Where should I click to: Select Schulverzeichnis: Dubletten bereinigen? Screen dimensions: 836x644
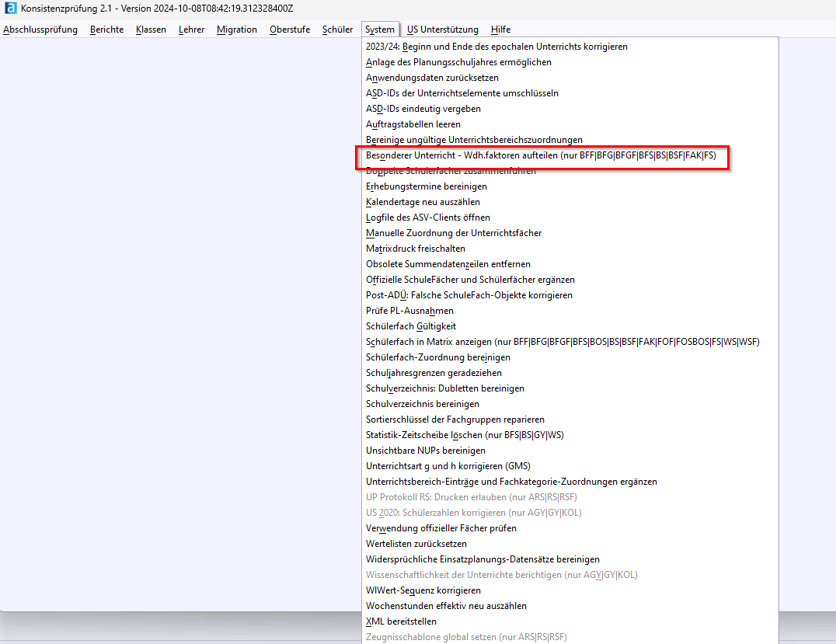click(570, 388)
